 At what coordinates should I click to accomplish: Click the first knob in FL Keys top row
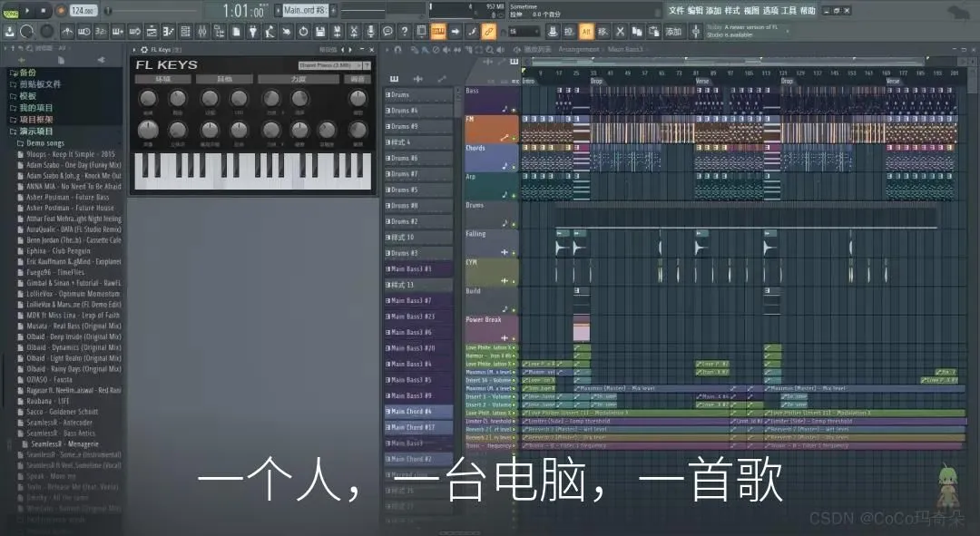(148, 99)
